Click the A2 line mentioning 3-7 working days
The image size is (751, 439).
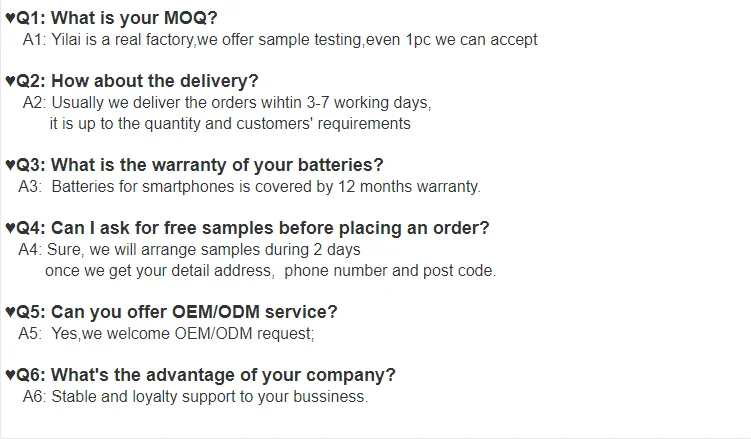[x=227, y=103]
